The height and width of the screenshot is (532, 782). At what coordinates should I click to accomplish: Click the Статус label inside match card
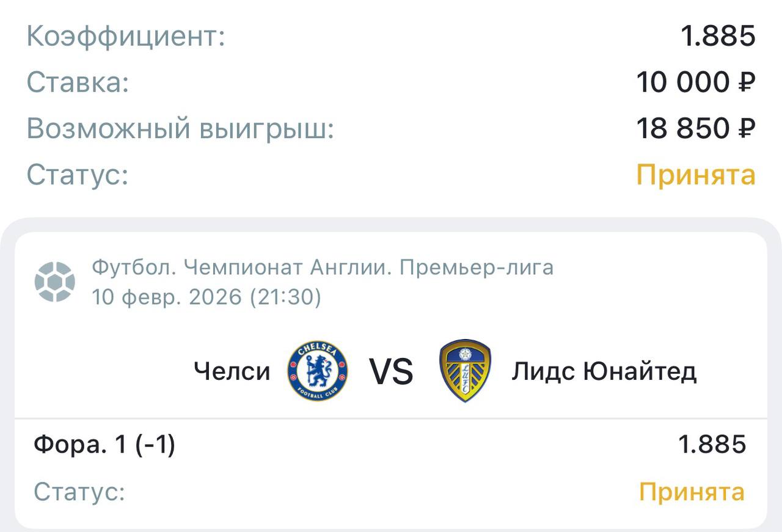point(79,492)
